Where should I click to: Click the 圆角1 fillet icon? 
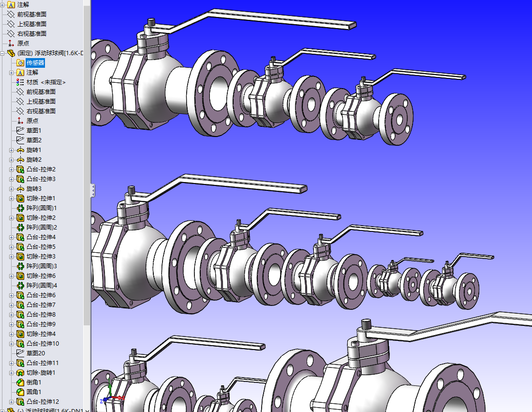tap(20, 392)
